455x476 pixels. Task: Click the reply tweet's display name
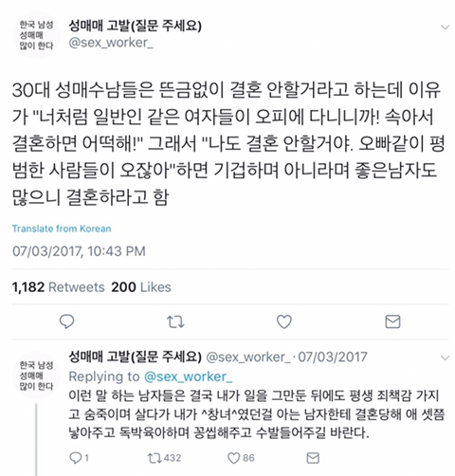pyautogui.click(x=135, y=357)
